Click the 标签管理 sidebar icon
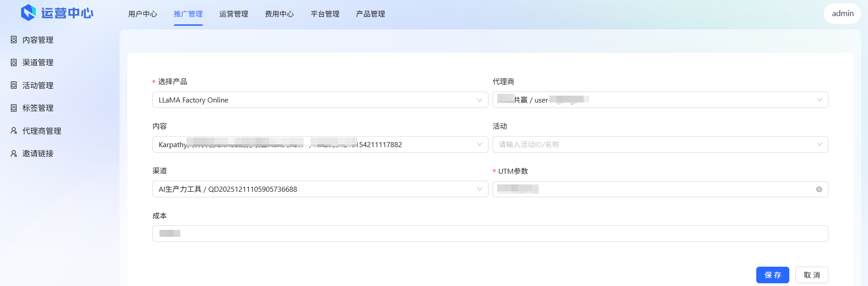The width and height of the screenshot is (868, 286). [x=14, y=108]
